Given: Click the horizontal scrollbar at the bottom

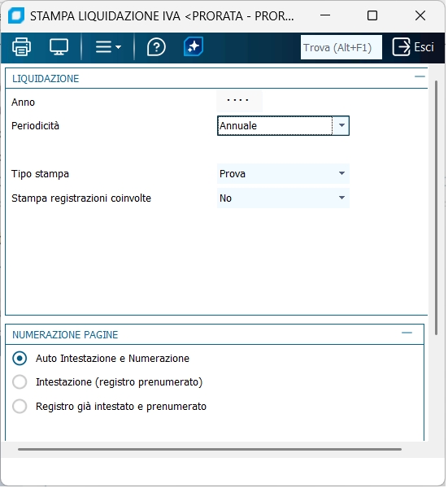Looking at the screenshot, I should click(x=210, y=450).
